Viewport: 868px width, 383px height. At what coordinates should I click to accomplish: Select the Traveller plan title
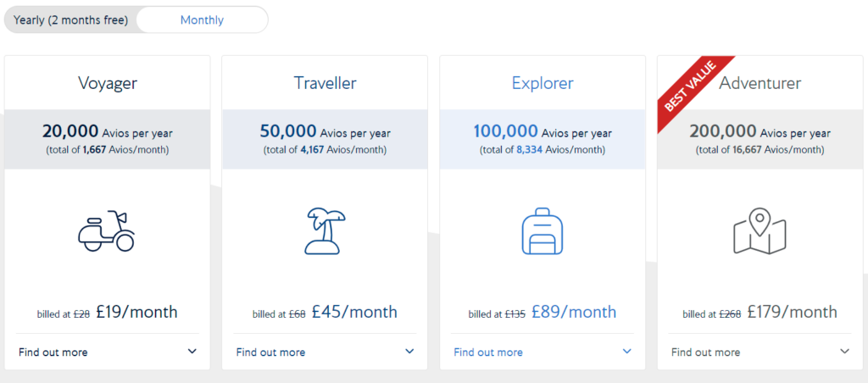pos(325,83)
